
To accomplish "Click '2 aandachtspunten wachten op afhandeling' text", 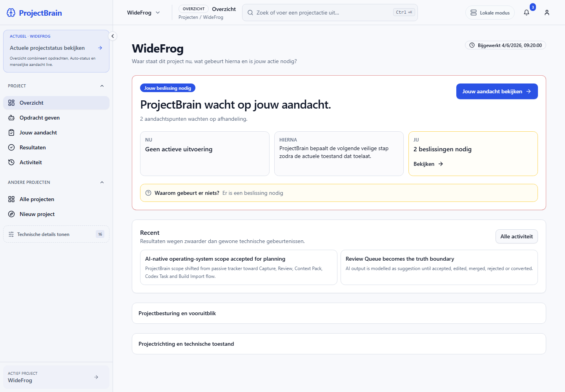I will [x=194, y=119].
